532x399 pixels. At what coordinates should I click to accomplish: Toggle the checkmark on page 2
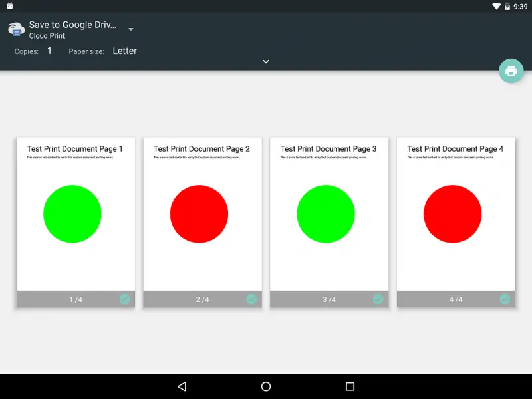tap(251, 299)
